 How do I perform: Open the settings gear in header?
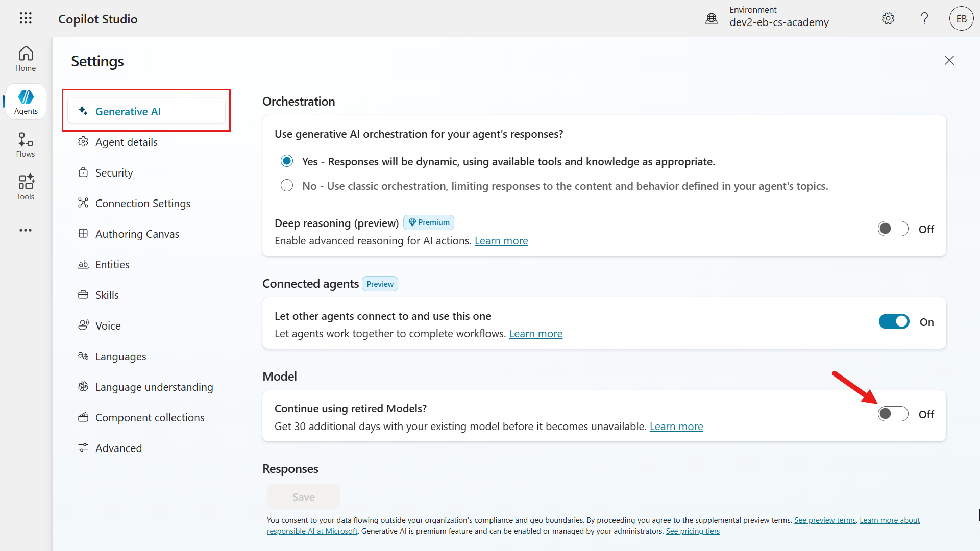tap(888, 19)
